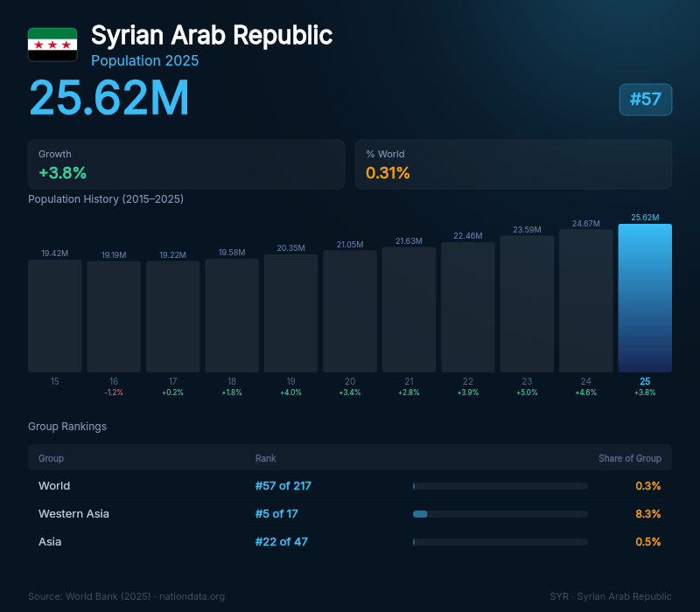Click the +5.0% change under year 23

527,393
